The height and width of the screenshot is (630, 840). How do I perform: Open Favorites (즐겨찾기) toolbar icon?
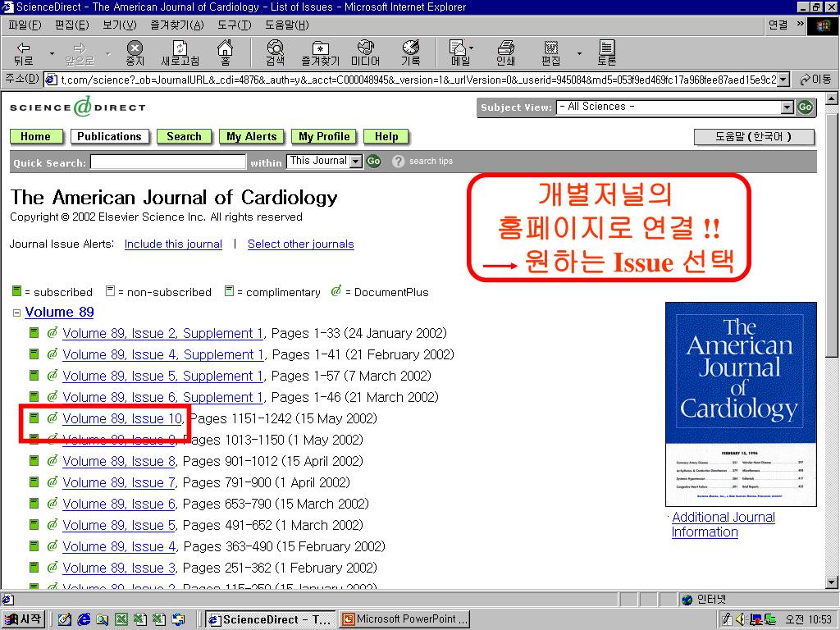coord(321,53)
